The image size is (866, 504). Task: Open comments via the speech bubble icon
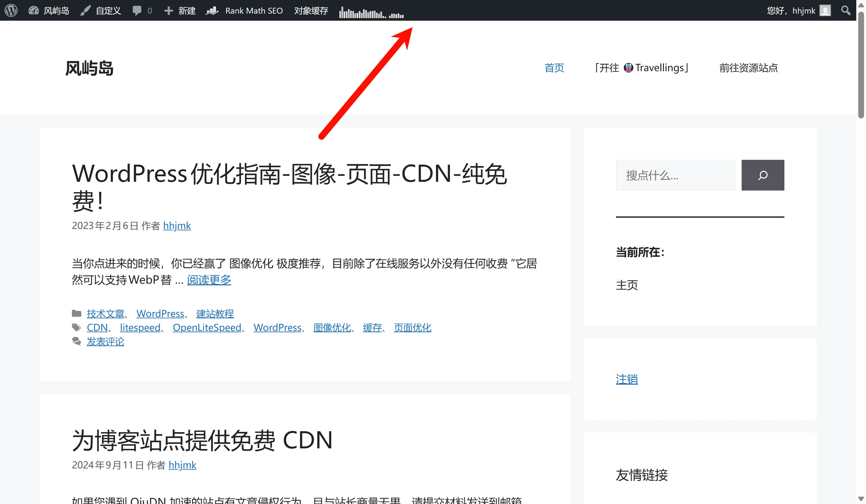tap(137, 10)
